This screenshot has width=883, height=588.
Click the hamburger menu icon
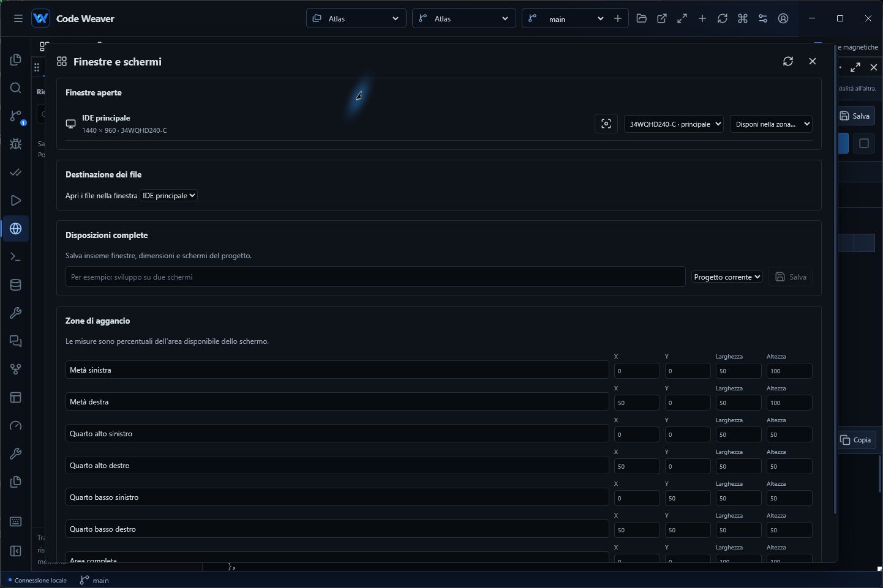click(x=18, y=18)
